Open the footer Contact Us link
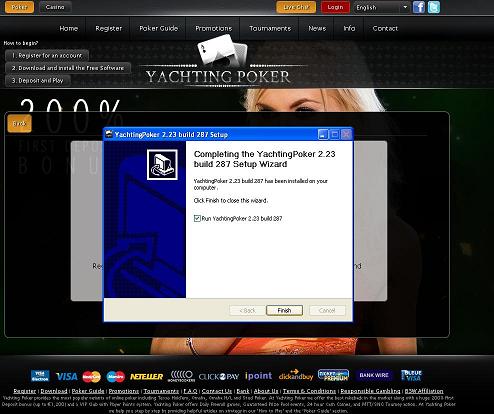The height and width of the screenshot is (414, 494). [217, 391]
